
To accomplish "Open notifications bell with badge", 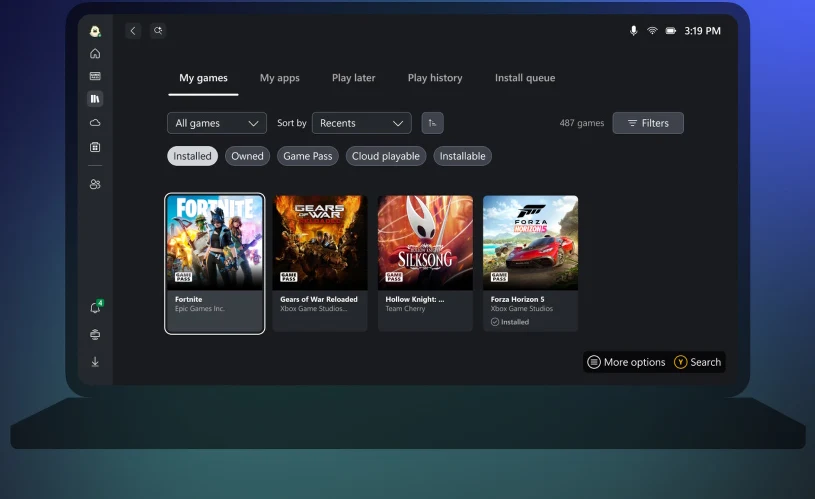I will click(x=96, y=307).
